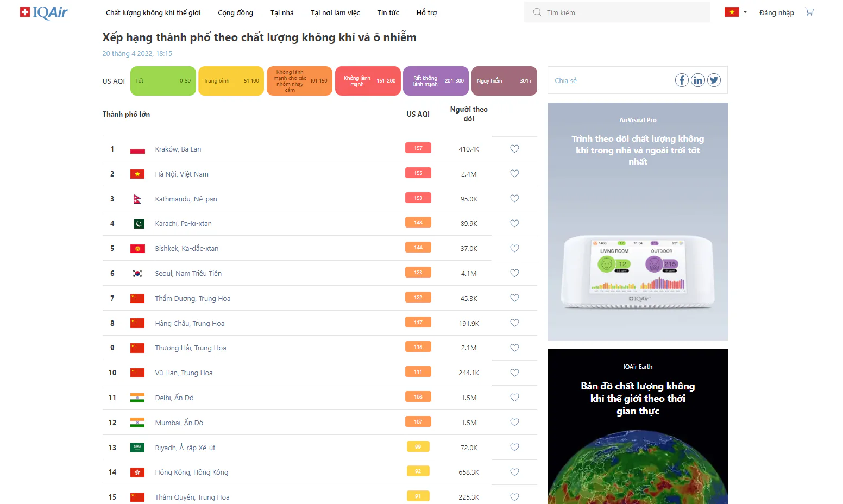Toggle favorite heart for Vũ Hán
Image resolution: width=843 pixels, height=504 pixels.
[x=514, y=373]
